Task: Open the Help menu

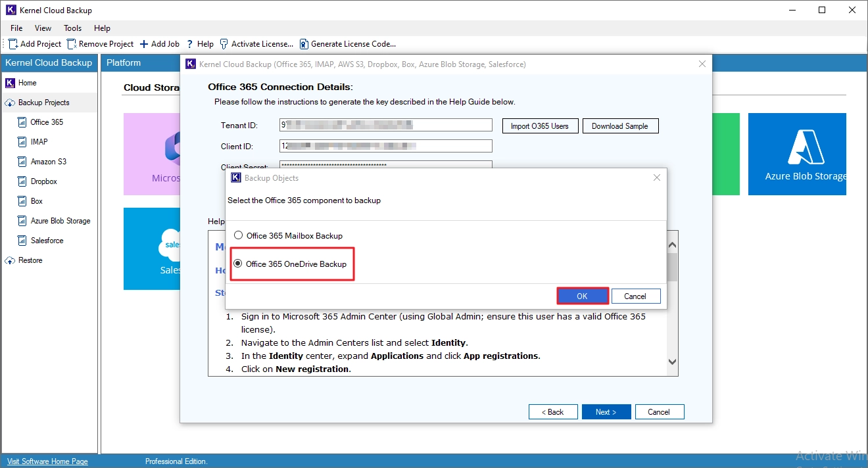Action: [102, 28]
